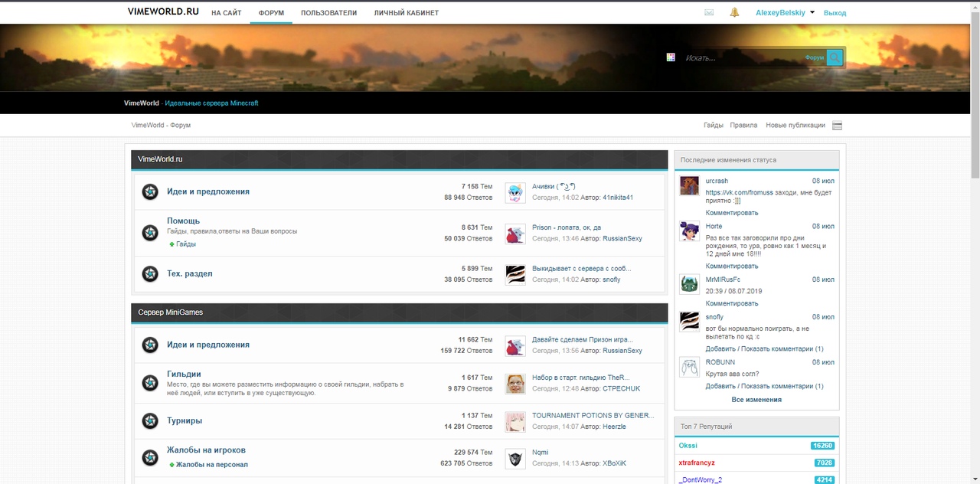Focus the Искать search field
This screenshot has width=980, height=484.
tap(743, 57)
